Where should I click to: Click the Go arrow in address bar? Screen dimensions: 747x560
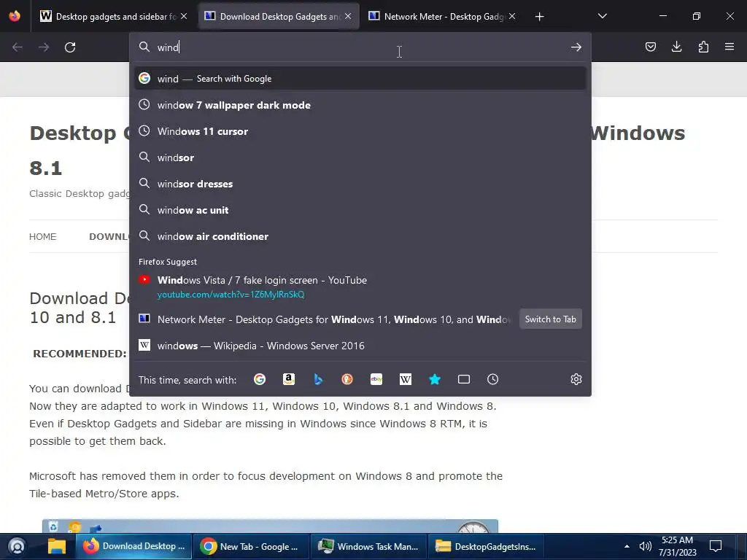pos(576,47)
